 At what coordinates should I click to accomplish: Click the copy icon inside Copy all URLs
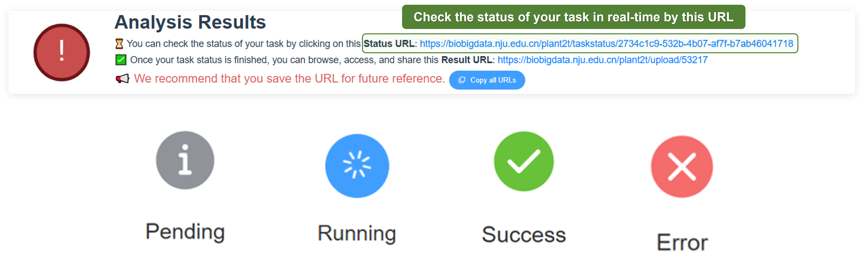(462, 80)
